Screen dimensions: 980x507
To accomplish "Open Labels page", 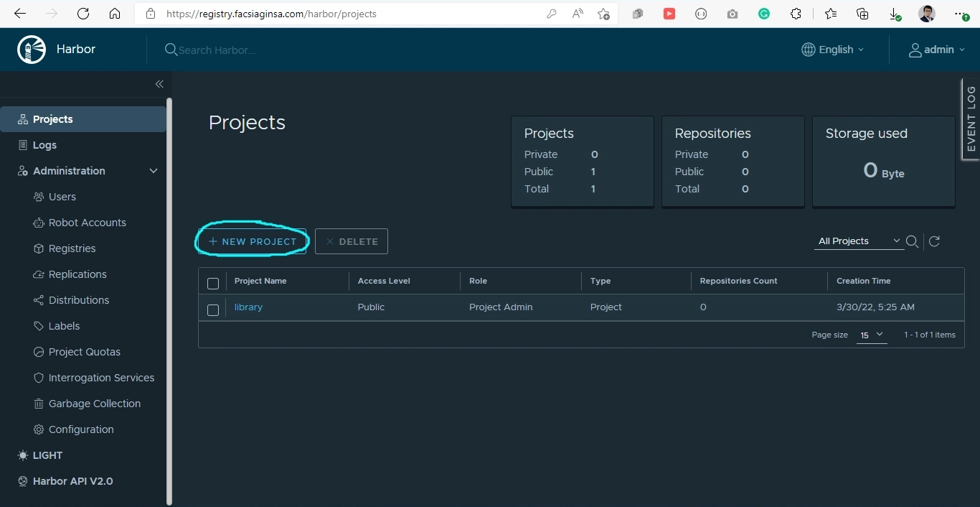I will (64, 326).
